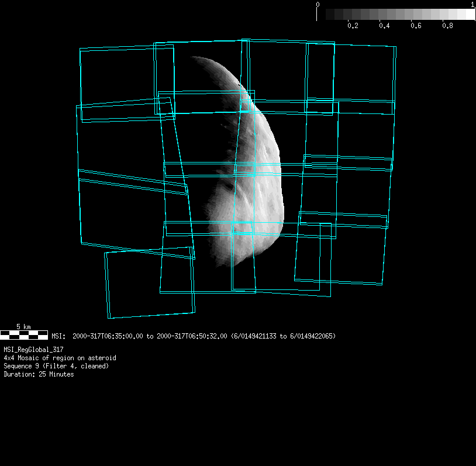The width and height of the screenshot is (476, 466).
Task: Click the colorbar minimum label 0
Action: click(x=318, y=4)
